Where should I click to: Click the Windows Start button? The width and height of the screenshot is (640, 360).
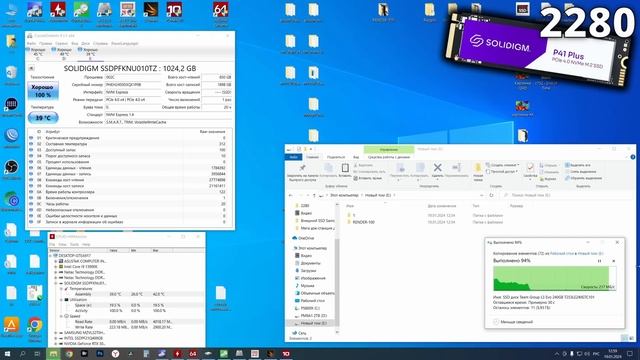pyautogui.click(x=7, y=353)
